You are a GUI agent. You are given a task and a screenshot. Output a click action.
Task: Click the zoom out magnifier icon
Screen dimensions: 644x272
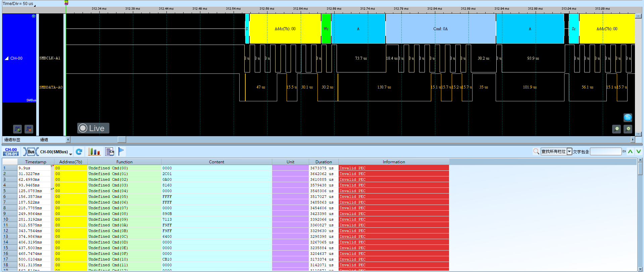pos(616,129)
